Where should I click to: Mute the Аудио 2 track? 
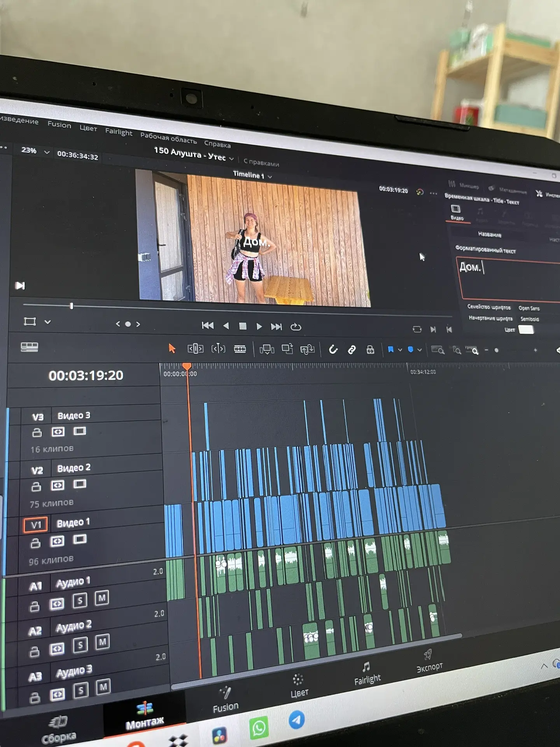coord(103,642)
